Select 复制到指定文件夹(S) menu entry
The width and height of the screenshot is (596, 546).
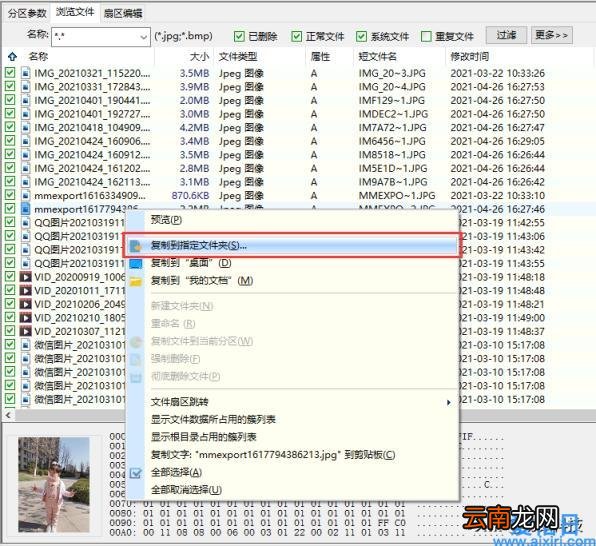[x=292, y=246]
